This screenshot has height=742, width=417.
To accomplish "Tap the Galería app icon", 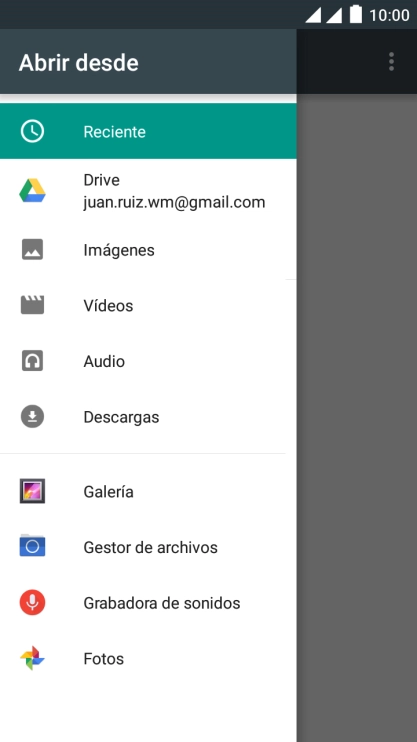I will point(32,491).
